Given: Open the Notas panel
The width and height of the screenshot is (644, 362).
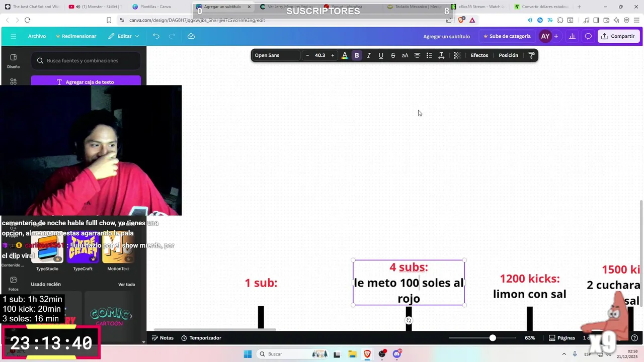Looking at the screenshot, I should 163,338.
